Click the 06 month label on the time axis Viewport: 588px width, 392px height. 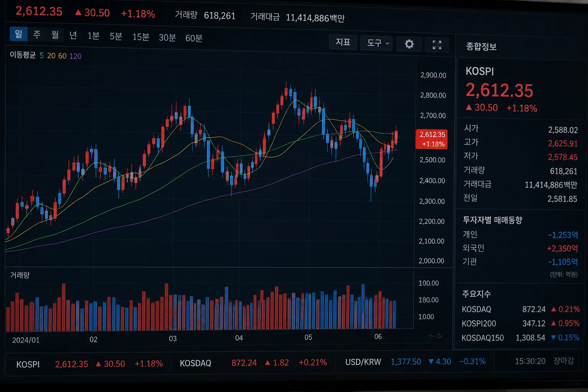(378, 336)
